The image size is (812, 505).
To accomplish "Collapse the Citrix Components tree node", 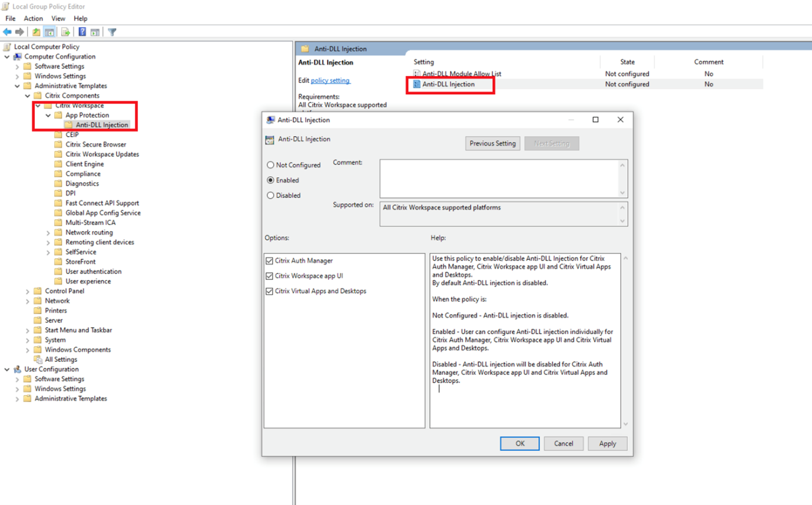I will pyautogui.click(x=28, y=95).
